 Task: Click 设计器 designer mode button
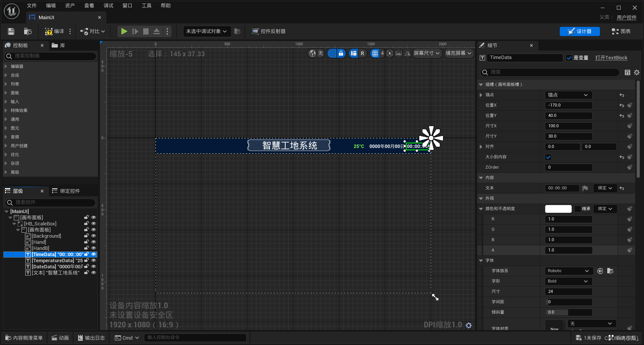pos(580,31)
